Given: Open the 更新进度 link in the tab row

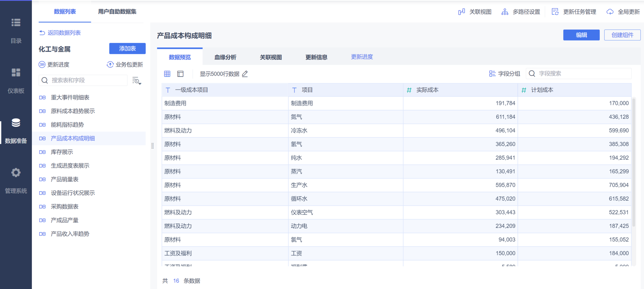Looking at the screenshot, I should click(362, 57).
